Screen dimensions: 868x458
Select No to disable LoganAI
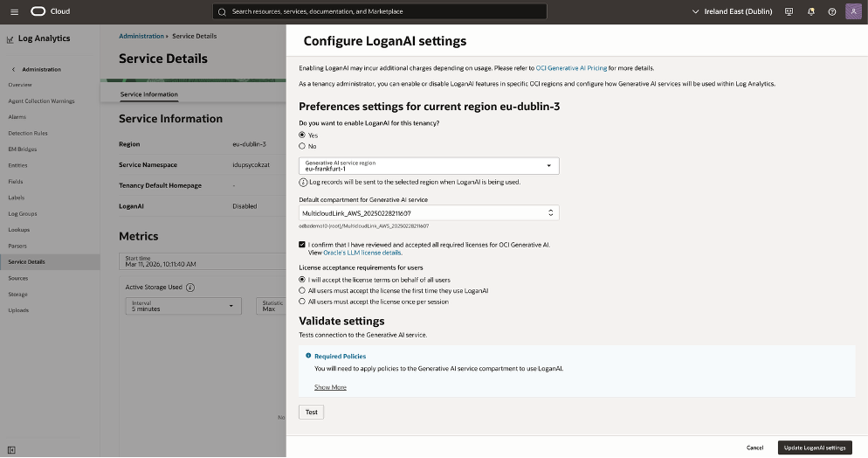pos(302,146)
